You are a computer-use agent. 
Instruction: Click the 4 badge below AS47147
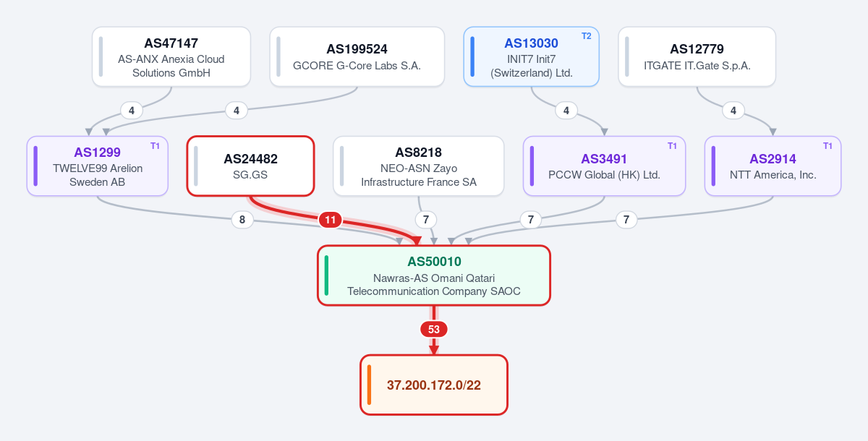[132, 111]
